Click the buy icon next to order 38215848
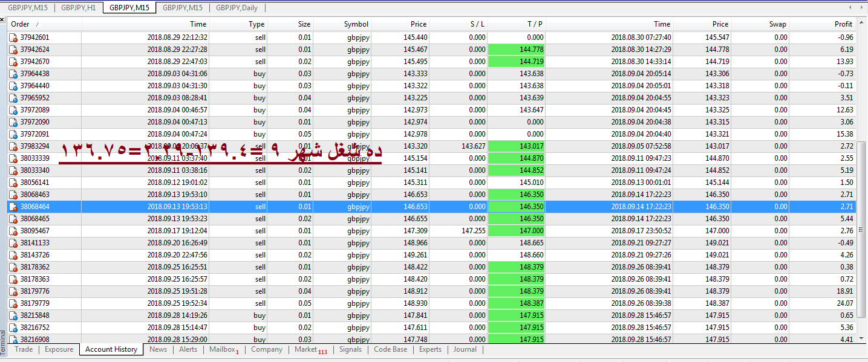 pos(13,315)
